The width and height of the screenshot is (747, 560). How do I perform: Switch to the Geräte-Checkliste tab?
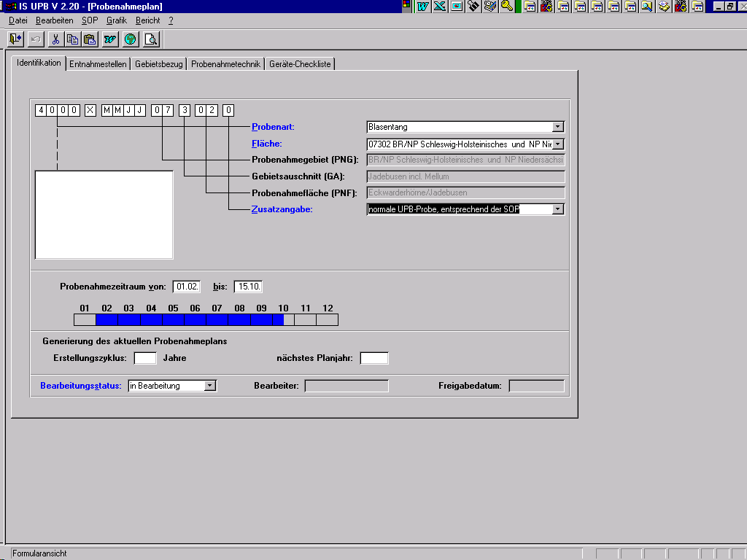coord(299,64)
